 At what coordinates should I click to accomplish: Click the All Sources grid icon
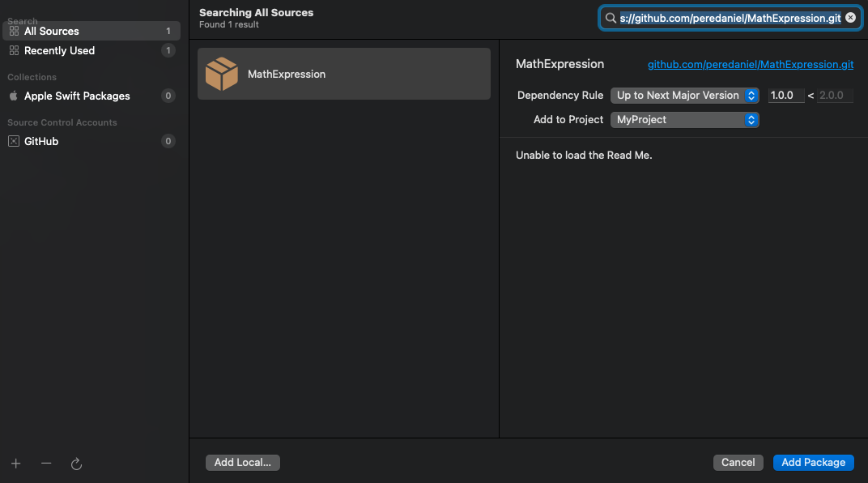14,31
